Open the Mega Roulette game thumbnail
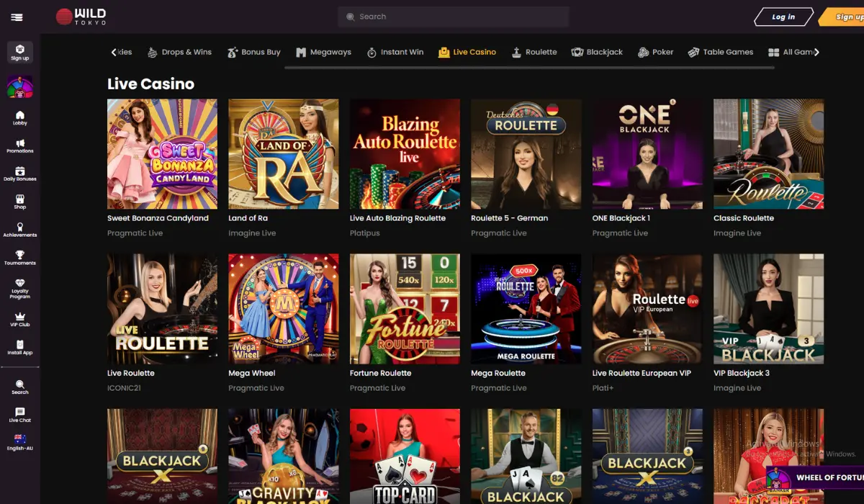The height and width of the screenshot is (504, 864). point(526,309)
